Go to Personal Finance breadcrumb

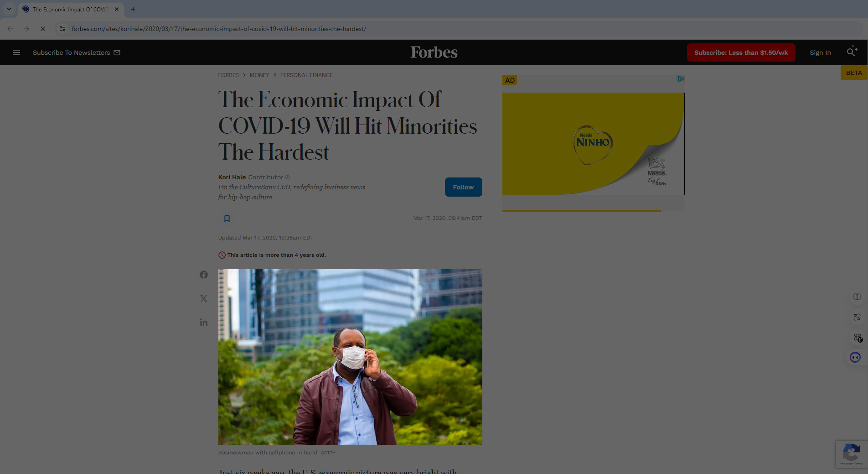pos(306,75)
